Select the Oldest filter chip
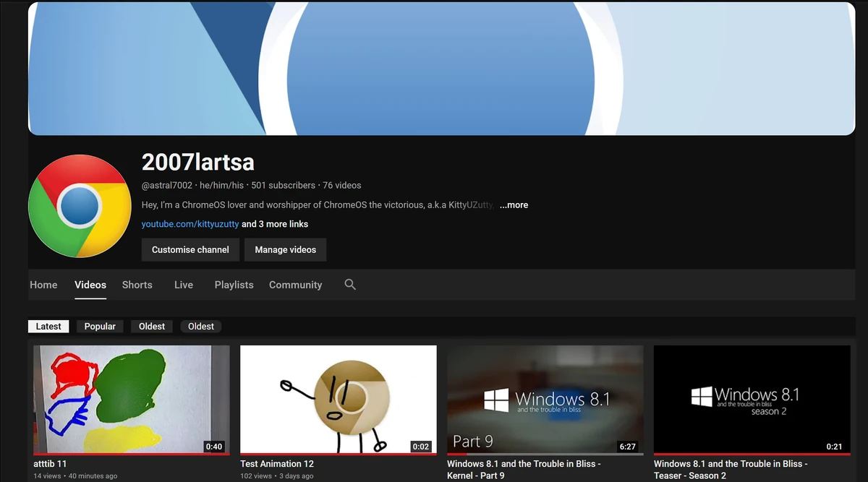Viewport: 868px width, 482px height. pos(151,326)
